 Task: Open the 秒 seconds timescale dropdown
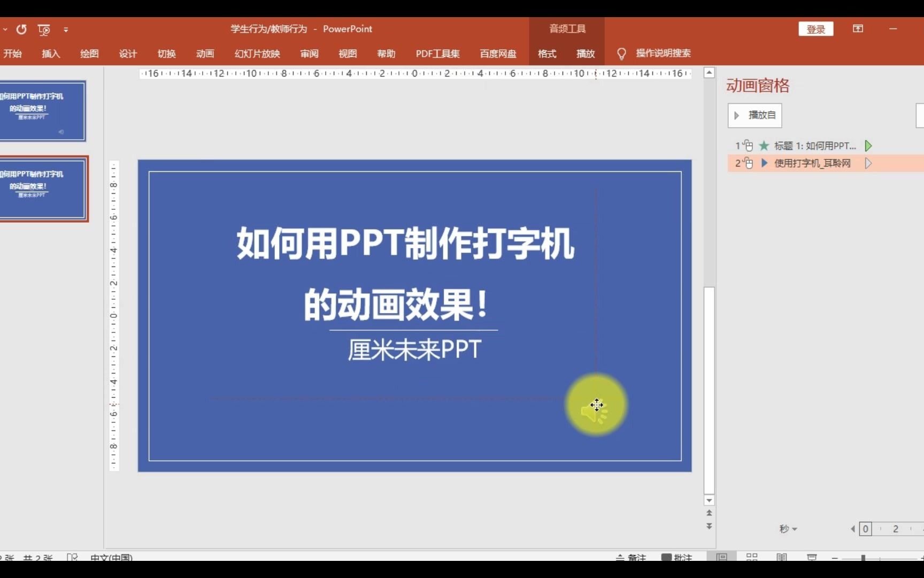[x=788, y=529]
